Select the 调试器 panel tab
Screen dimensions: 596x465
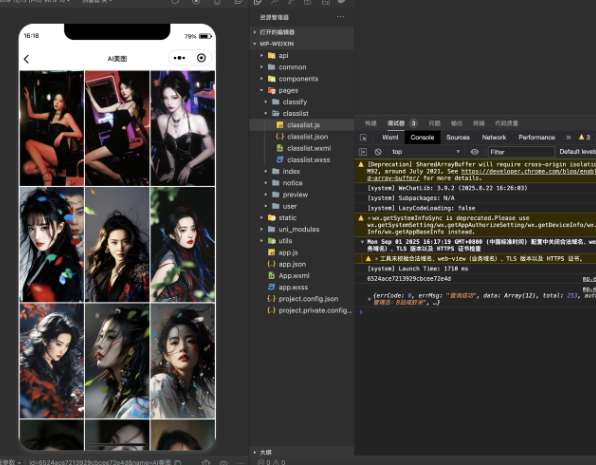396,123
